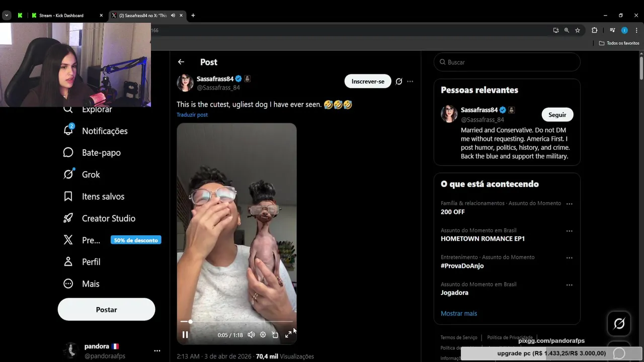Open Itens salvos in sidebar
The image size is (644, 362).
103,197
